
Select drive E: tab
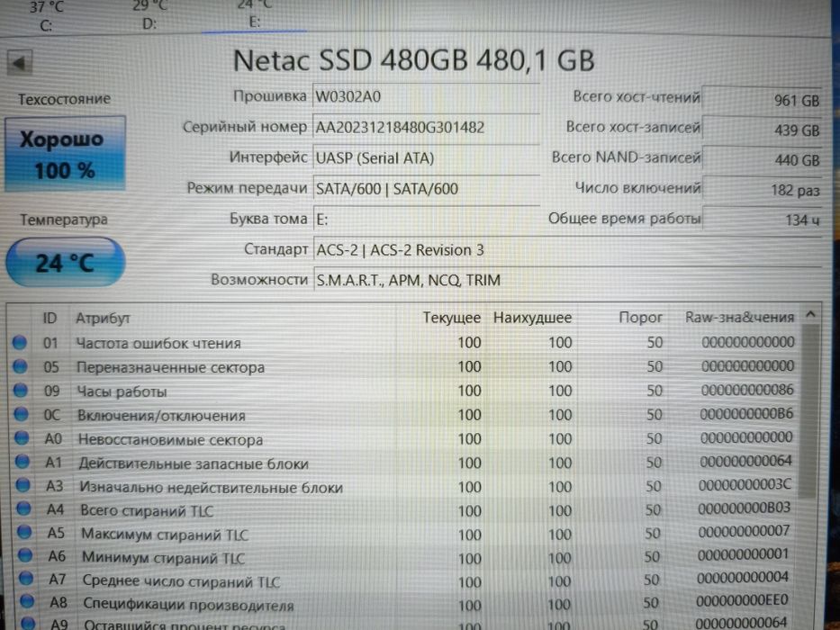(x=255, y=14)
